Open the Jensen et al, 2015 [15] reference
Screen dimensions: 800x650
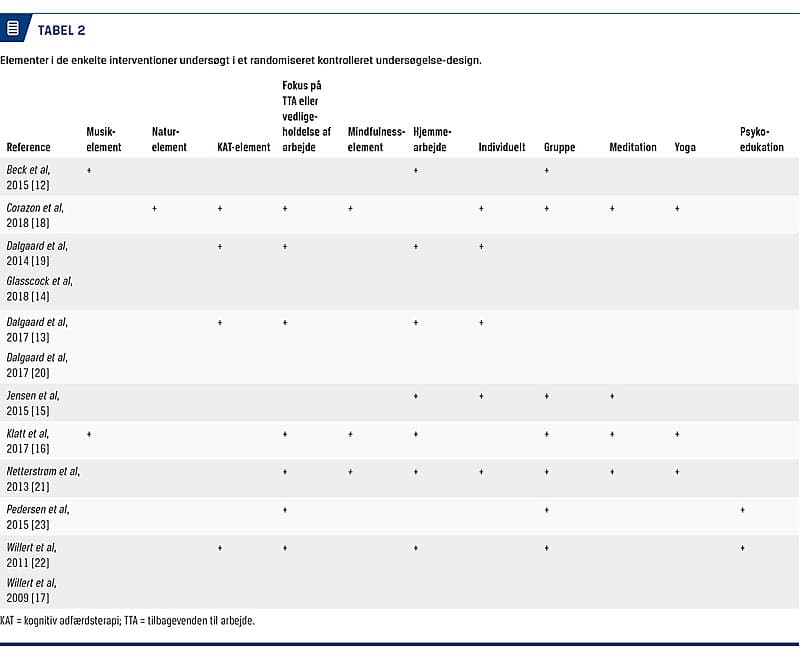(x=33, y=402)
